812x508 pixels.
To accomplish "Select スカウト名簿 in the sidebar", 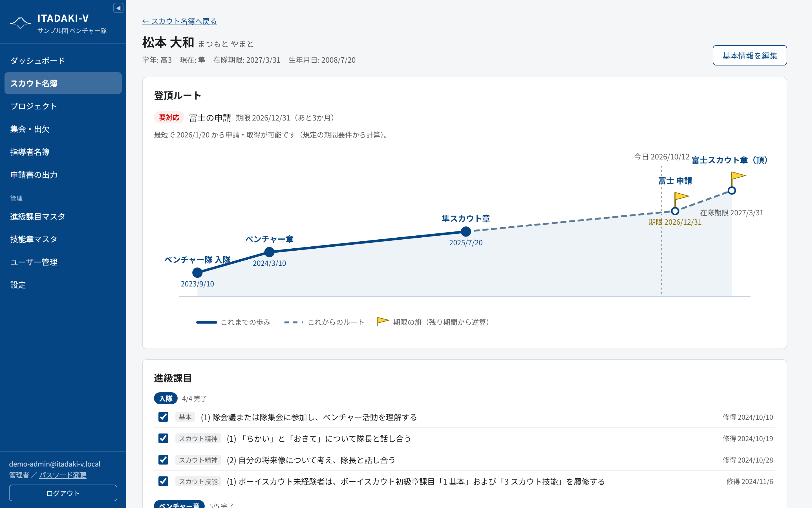I will 63,83.
